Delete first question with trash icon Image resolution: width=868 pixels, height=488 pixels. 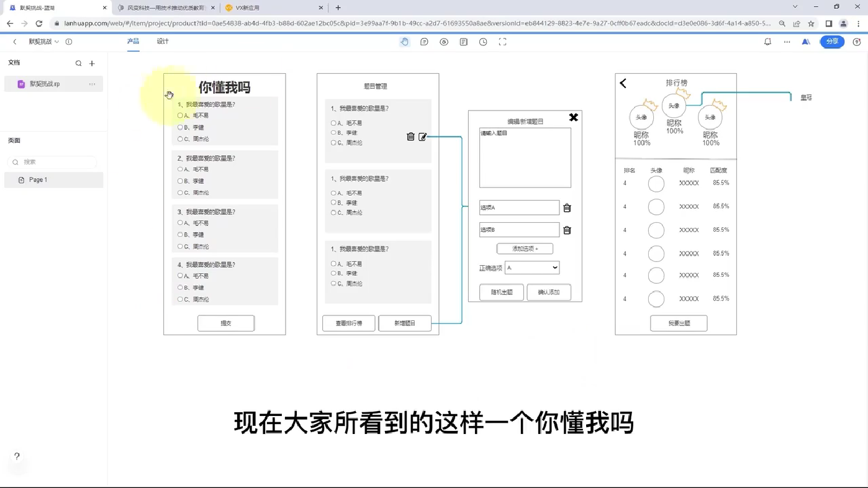pos(410,137)
